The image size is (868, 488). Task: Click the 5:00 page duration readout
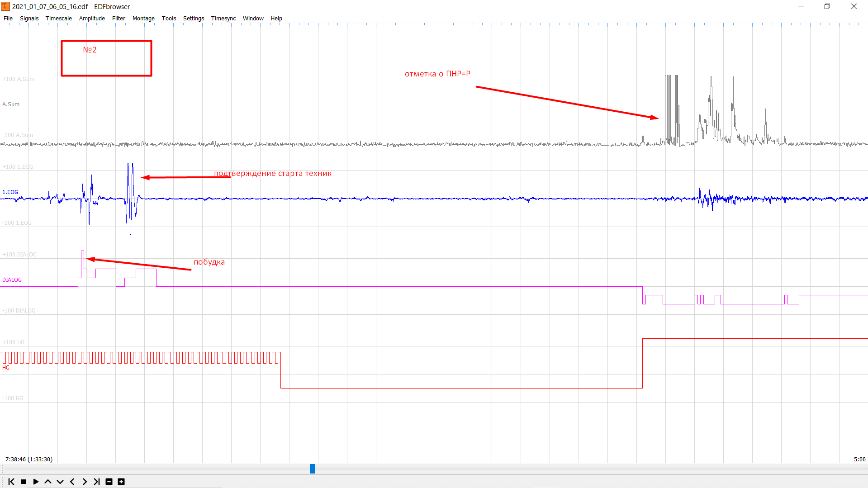(x=859, y=459)
